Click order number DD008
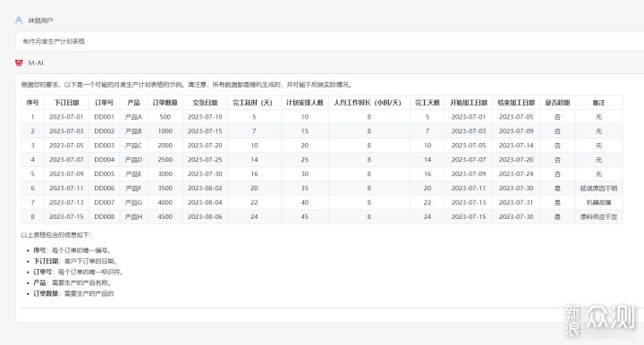644x345 pixels. [x=105, y=216]
